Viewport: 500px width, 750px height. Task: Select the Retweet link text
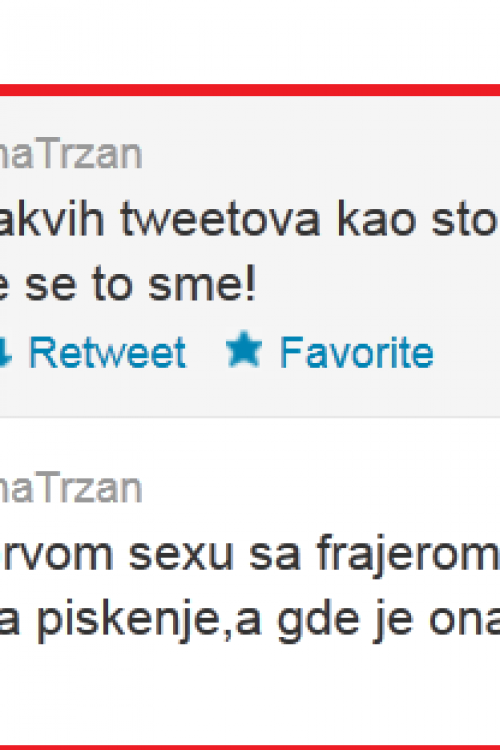108,353
